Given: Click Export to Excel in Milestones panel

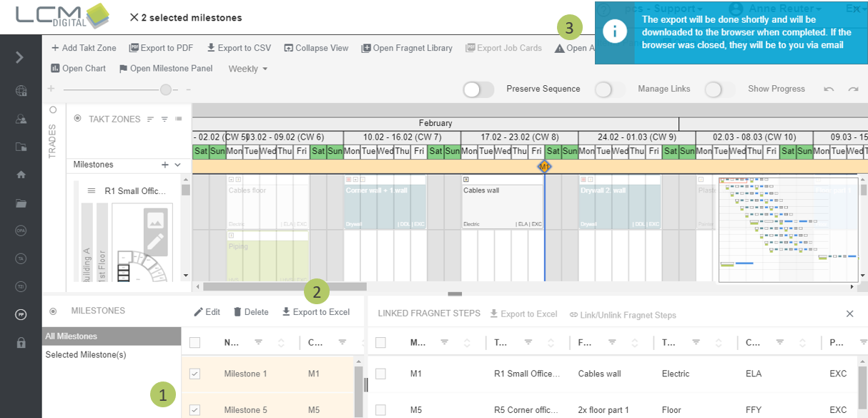Looking at the screenshot, I should (x=316, y=312).
